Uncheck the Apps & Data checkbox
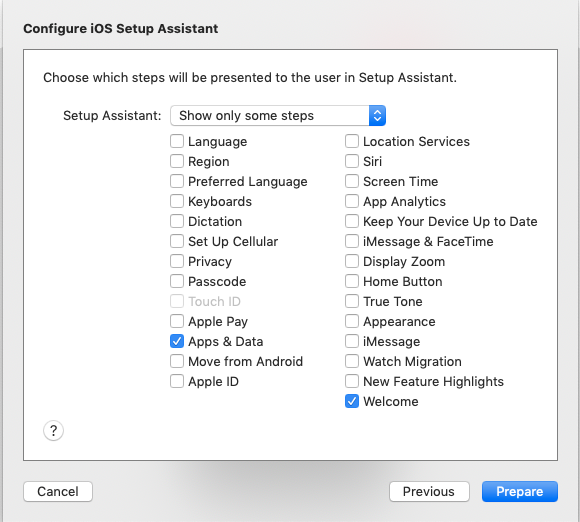This screenshot has width=580, height=522. [x=177, y=341]
